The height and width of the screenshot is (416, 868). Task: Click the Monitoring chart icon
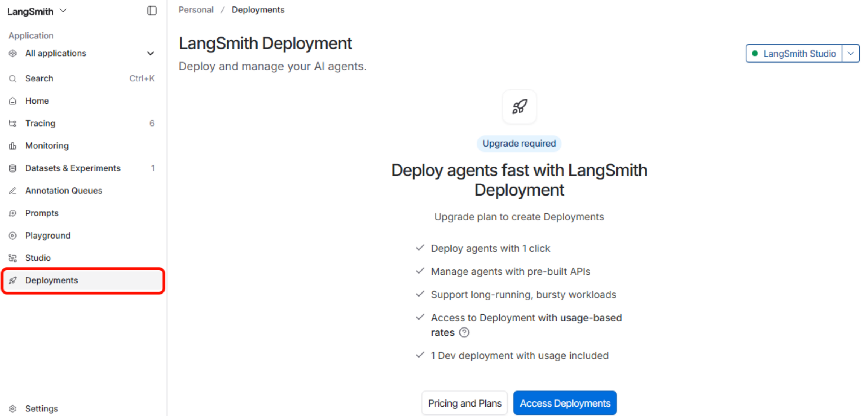pos(13,146)
